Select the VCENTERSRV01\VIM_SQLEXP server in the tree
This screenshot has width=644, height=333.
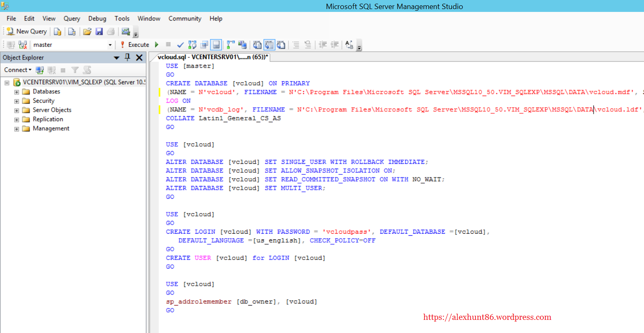coord(84,82)
